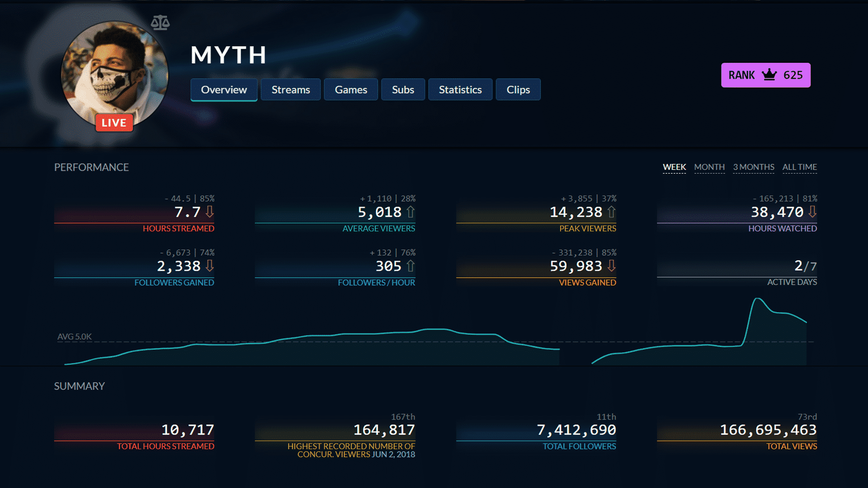
Task: Click the "+ 132 | 76%" change text
Action: pos(392,253)
